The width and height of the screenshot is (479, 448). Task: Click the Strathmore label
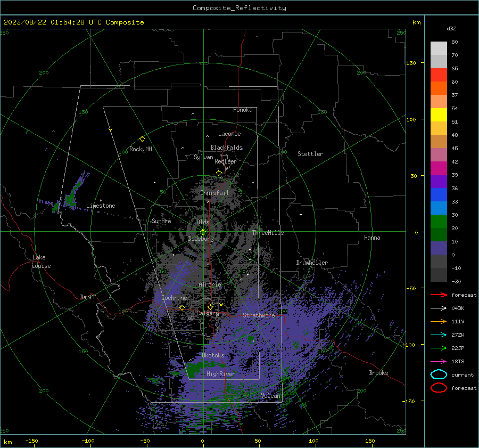259,315
